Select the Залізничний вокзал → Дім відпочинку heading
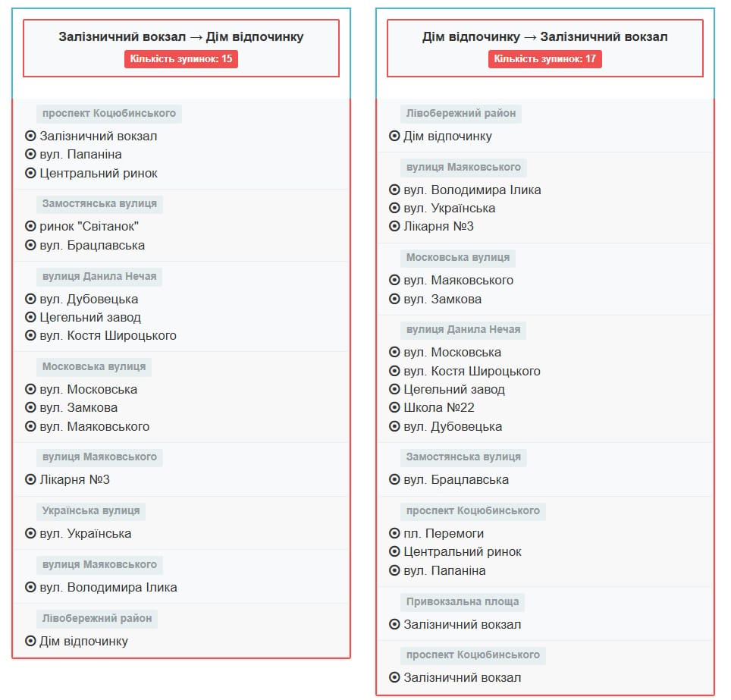This screenshot has width=731, height=700. coord(181,36)
